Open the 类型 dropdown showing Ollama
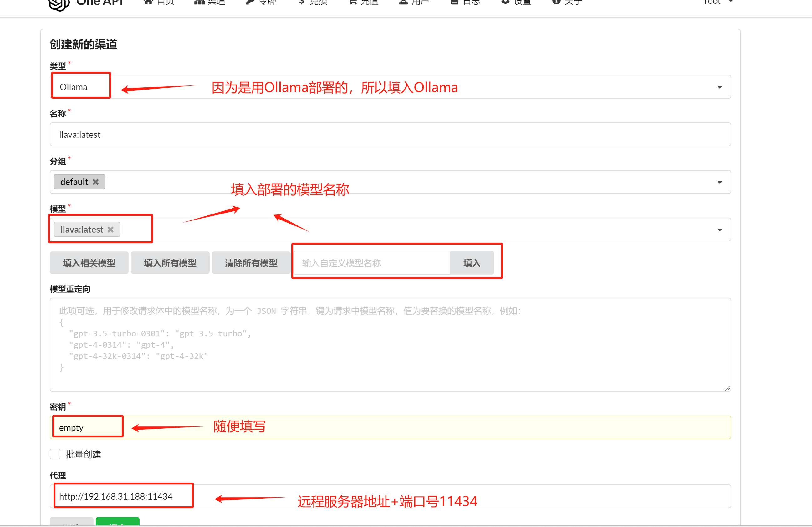Viewport: 812px width, 527px height. point(390,87)
